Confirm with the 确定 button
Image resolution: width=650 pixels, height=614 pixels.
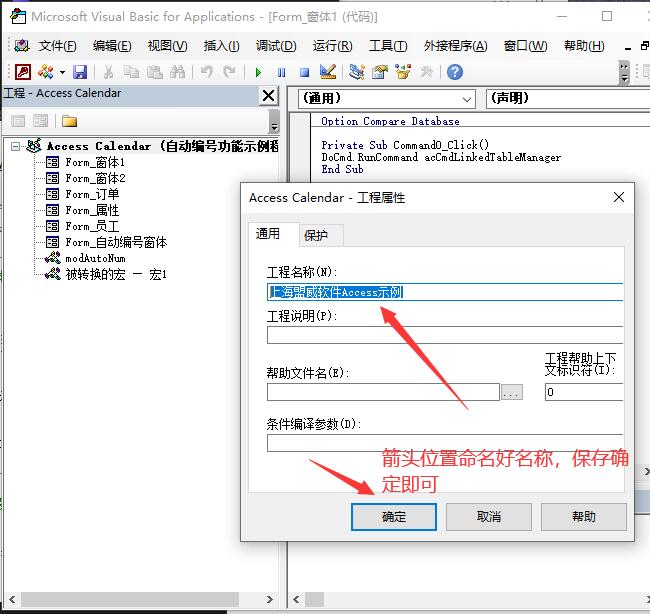coord(394,517)
